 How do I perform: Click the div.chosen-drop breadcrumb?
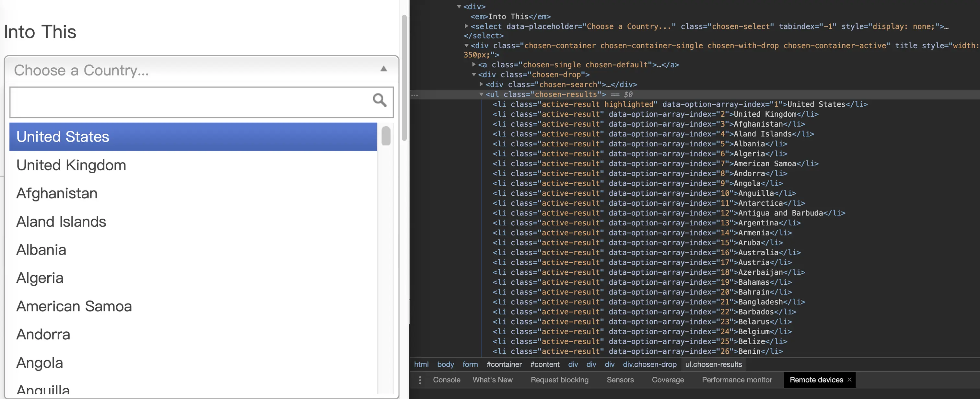(x=649, y=364)
